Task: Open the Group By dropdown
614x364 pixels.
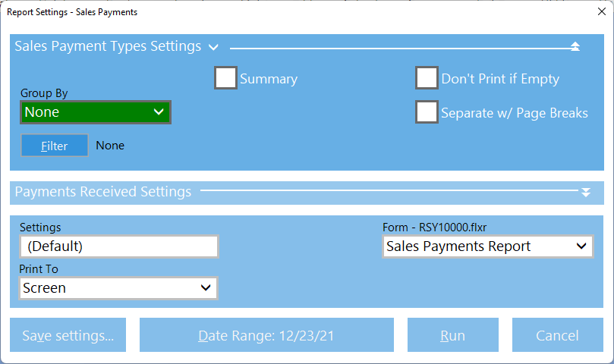Action: (96, 112)
